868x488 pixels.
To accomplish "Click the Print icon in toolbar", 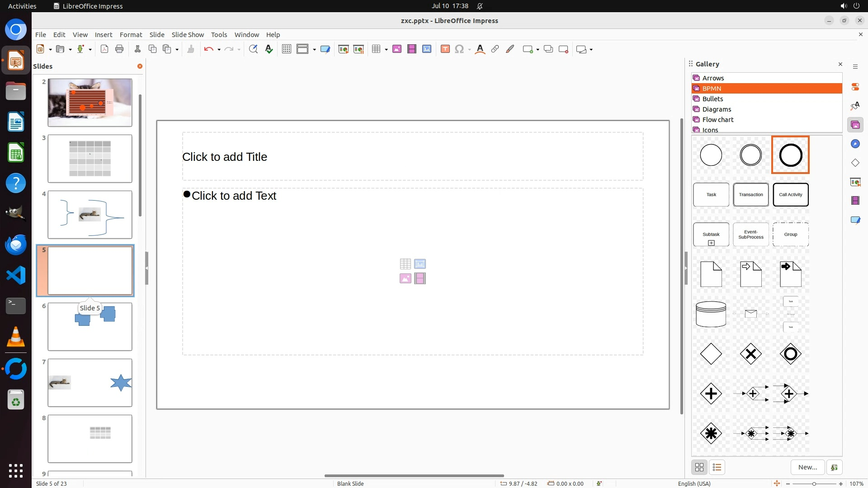I will click(x=119, y=49).
